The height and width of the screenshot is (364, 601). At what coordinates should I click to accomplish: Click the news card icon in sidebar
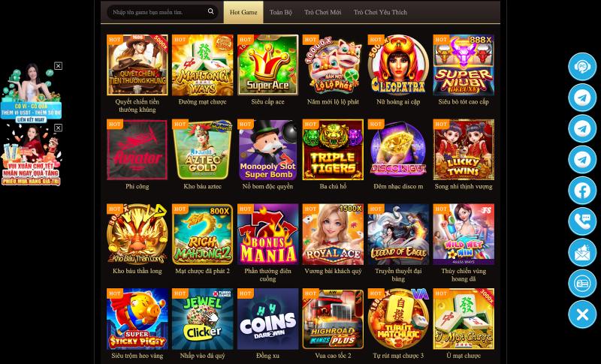[582, 284]
